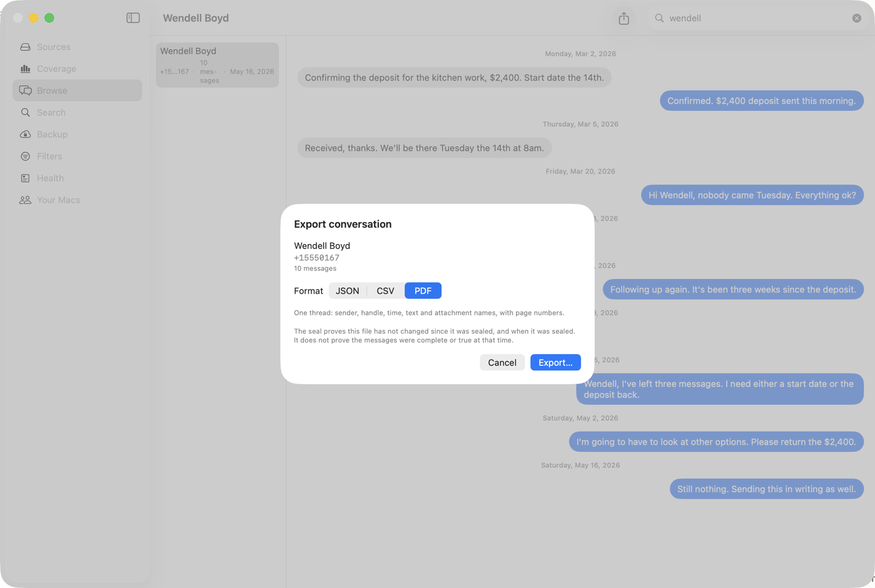Viewport: 875px width, 588px height.
Task: Open the Sources sidebar item
Action: (77, 47)
